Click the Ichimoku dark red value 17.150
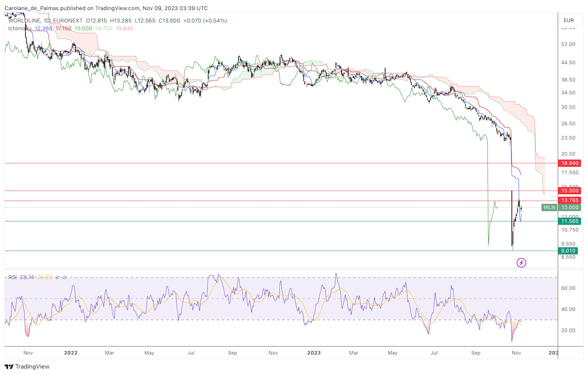The height and width of the screenshot is (375, 588). click(63, 28)
